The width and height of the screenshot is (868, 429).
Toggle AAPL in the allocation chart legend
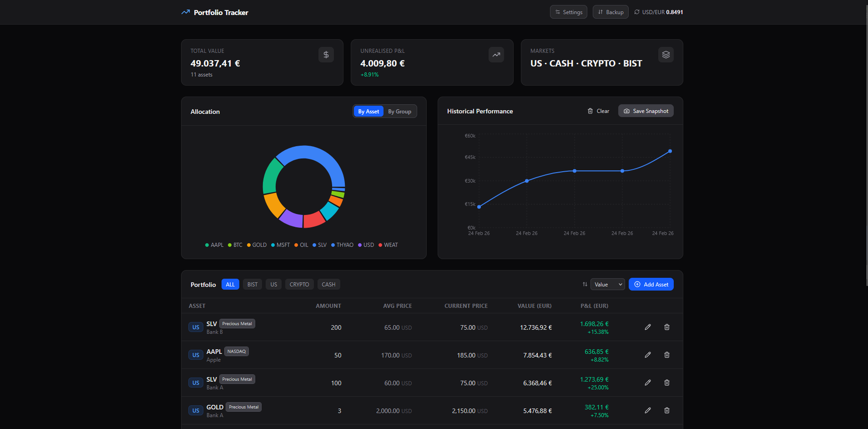[214, 245]
